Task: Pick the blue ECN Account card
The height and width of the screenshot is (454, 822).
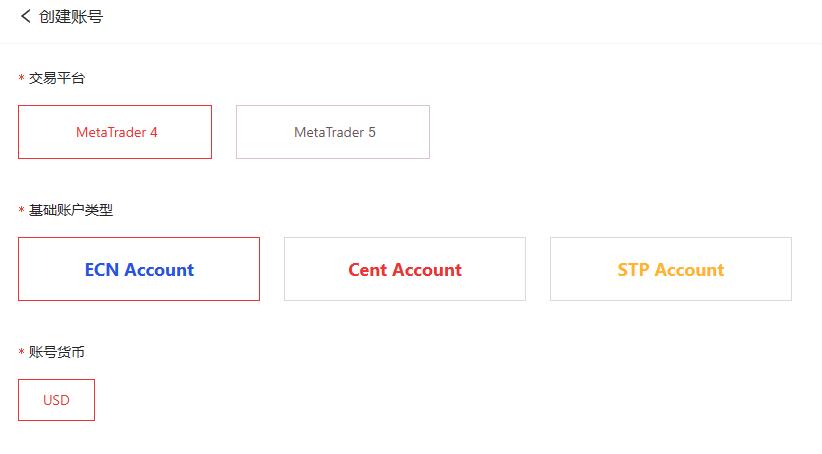Action: click(139, 269)
